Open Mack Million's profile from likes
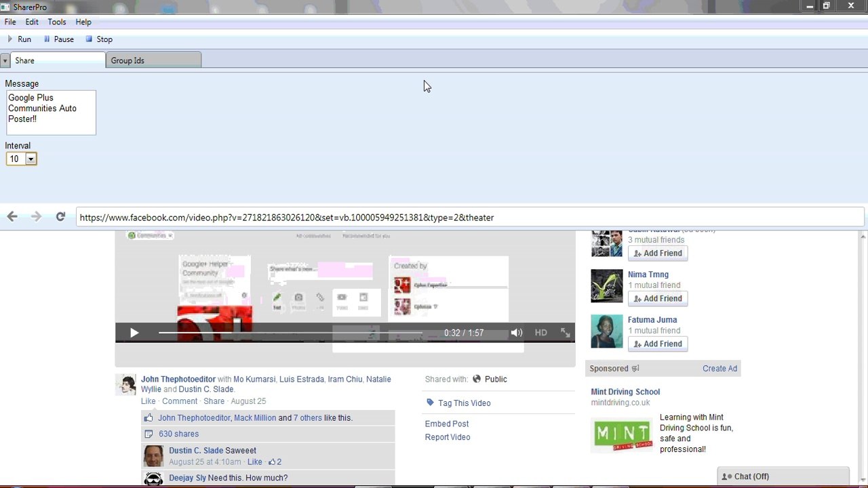The image size is (868, 488). coord(255,418)
